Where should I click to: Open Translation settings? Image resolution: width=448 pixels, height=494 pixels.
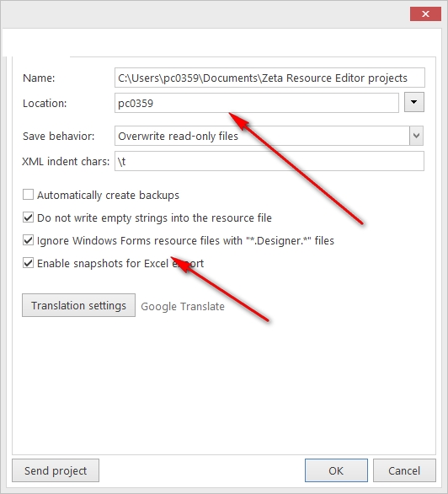(x=78, y=305)
